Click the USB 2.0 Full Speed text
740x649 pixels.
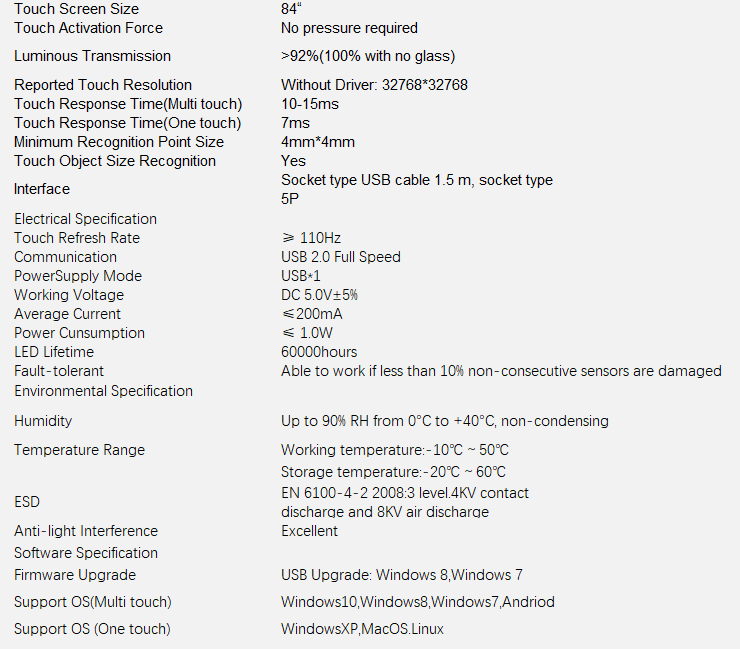[x=341, y=257]
